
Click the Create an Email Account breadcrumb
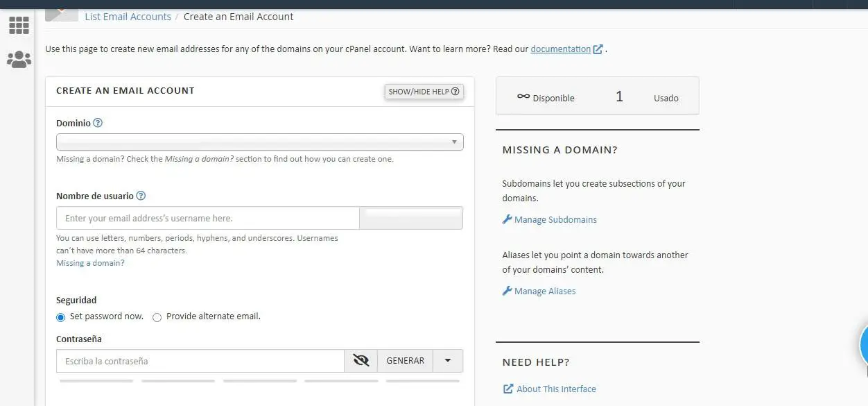point(238,17)
